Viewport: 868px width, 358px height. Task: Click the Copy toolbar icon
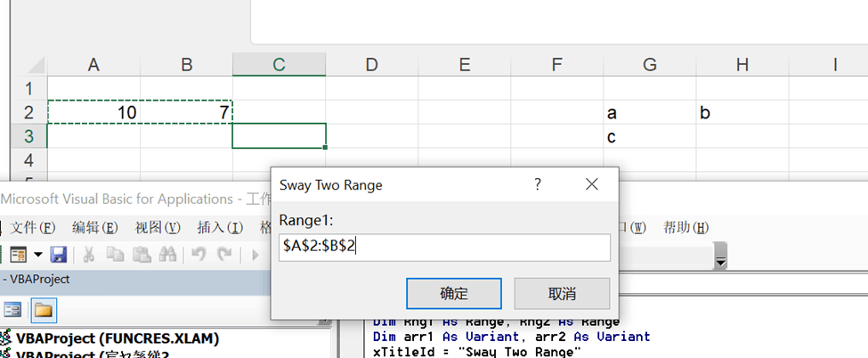115,255
